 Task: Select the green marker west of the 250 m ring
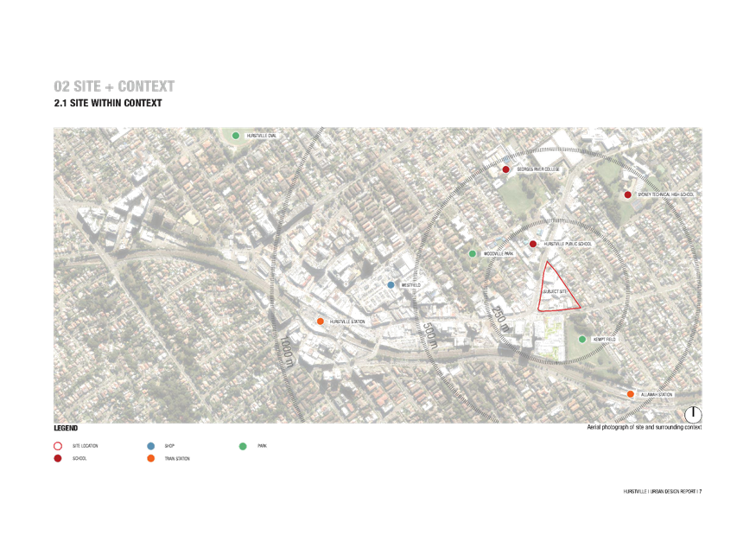point(472,253)
